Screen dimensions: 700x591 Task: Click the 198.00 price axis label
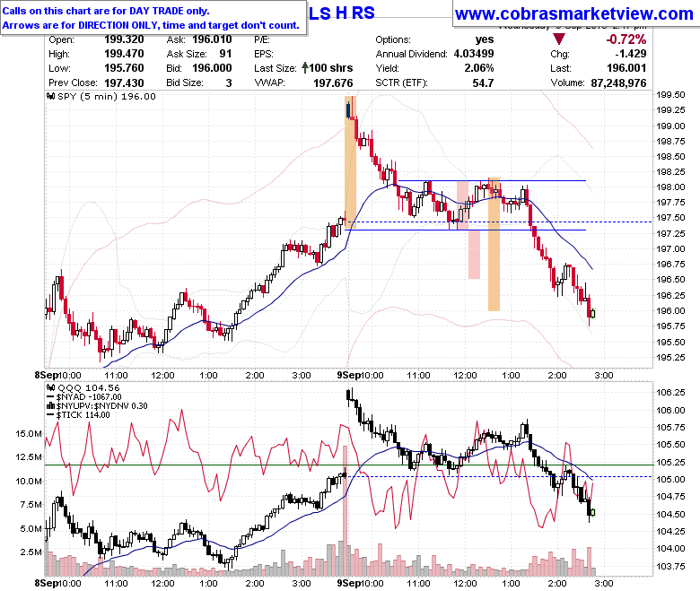pos(670,187)
